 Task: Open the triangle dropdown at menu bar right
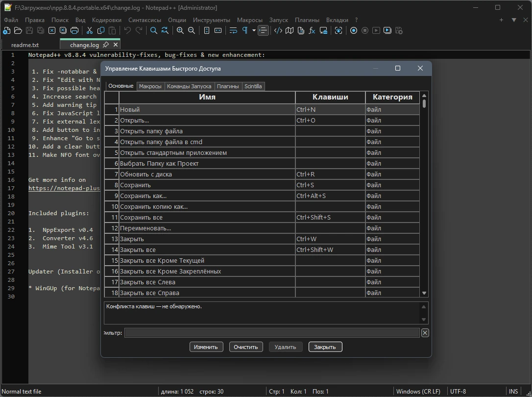tap(514, 20)
